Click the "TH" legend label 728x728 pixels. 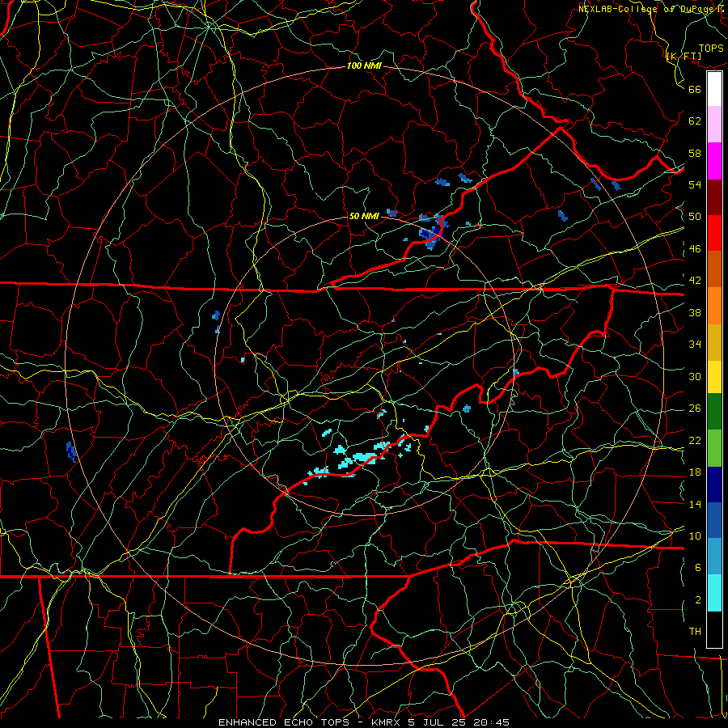point(695,632)
